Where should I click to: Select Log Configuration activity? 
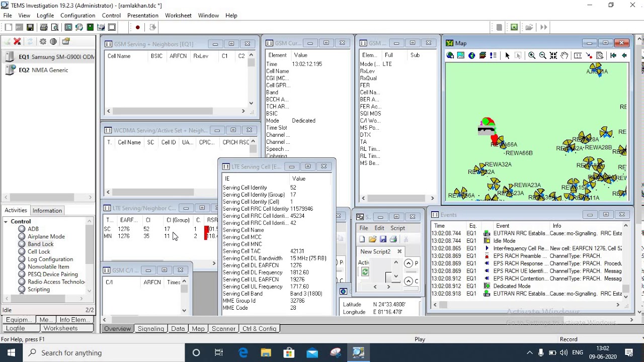(x=50, y=259)
